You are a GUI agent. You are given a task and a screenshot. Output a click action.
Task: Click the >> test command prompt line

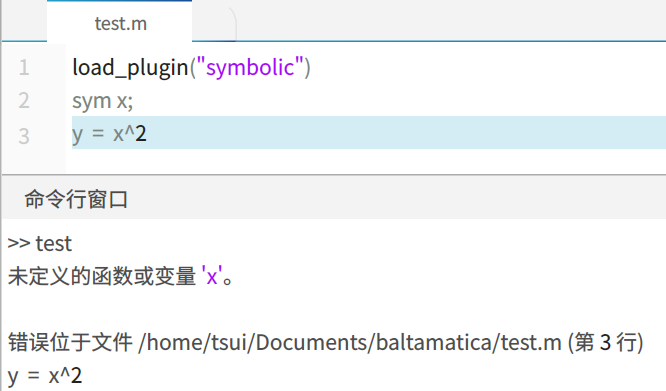click(40, 244)
